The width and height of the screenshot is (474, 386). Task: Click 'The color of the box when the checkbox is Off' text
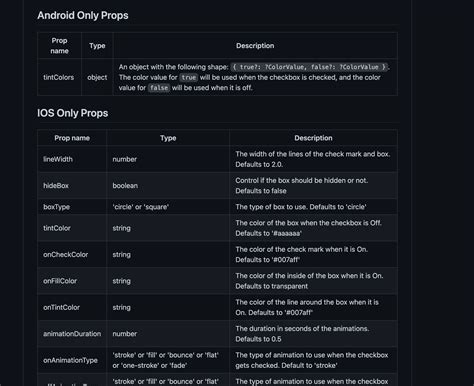[308, 223]
